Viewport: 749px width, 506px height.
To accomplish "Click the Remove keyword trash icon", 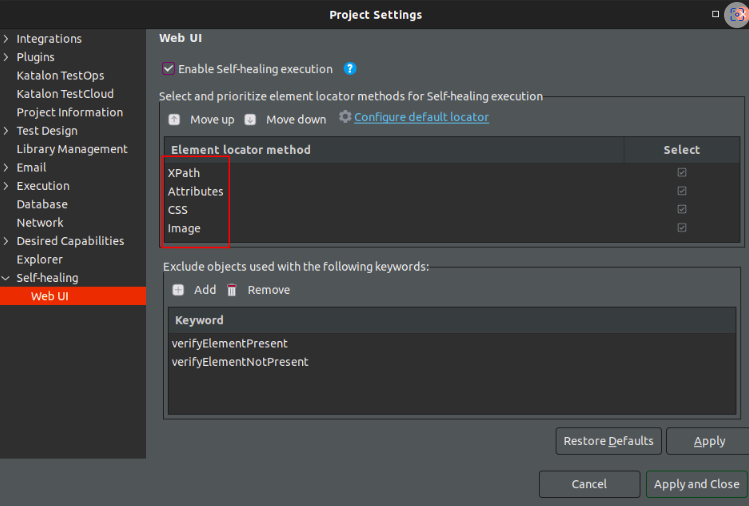I will tap(232, 290).
